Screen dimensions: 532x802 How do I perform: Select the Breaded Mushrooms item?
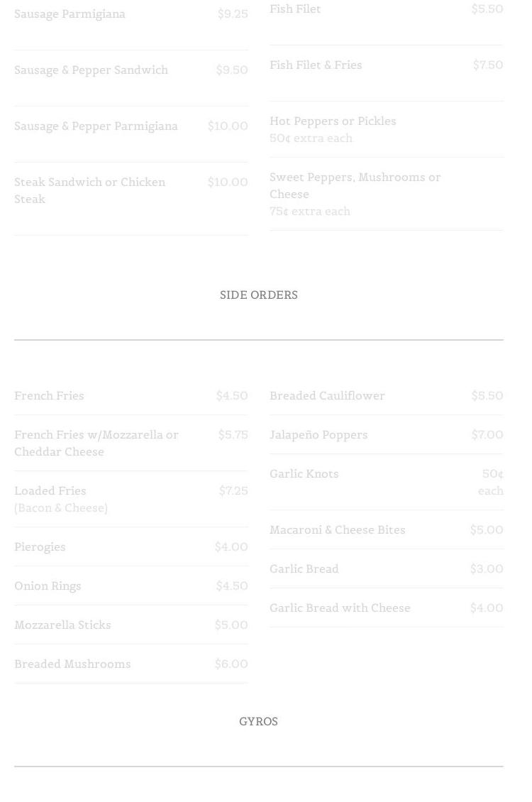pos(72,664)
